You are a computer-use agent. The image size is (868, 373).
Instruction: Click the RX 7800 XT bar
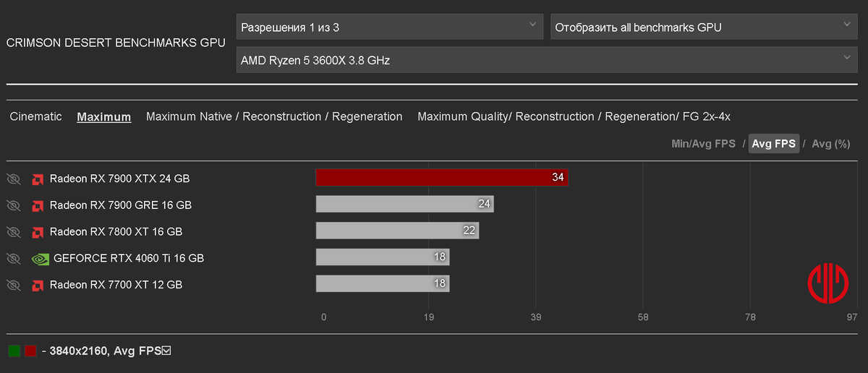coord(398,231)
